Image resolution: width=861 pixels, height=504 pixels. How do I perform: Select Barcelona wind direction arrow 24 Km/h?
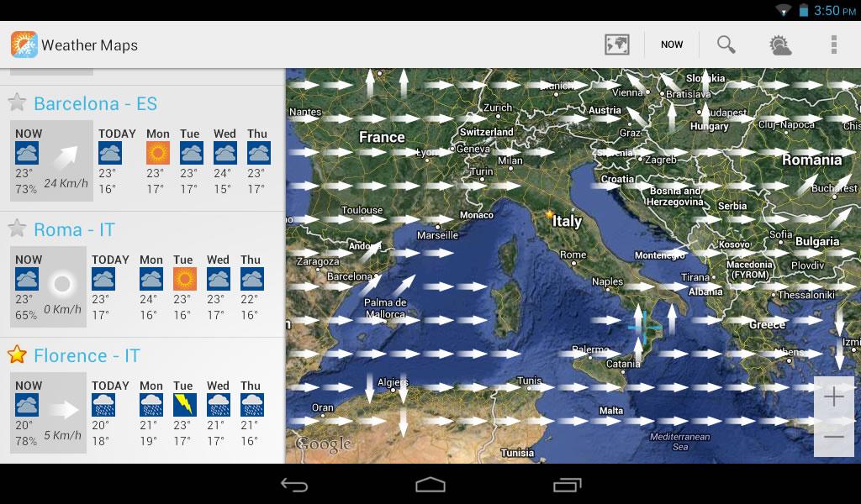(x=66, y=157)
